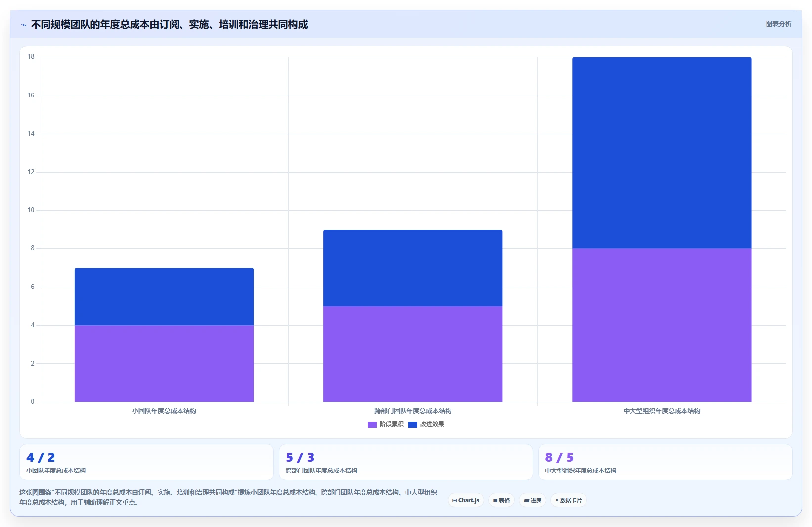The width and height of the screenshot is (812, 527).
Task: Click the x-axis label 跨部门团队年度总成本结构
Action: click(413, 411)
